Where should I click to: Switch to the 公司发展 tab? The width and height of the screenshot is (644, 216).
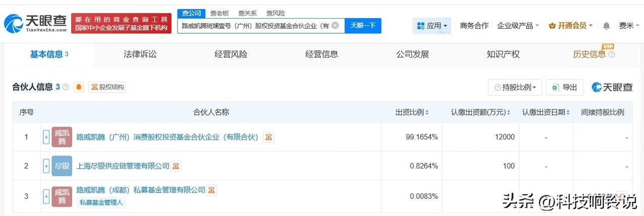click(x=412, y=54)
